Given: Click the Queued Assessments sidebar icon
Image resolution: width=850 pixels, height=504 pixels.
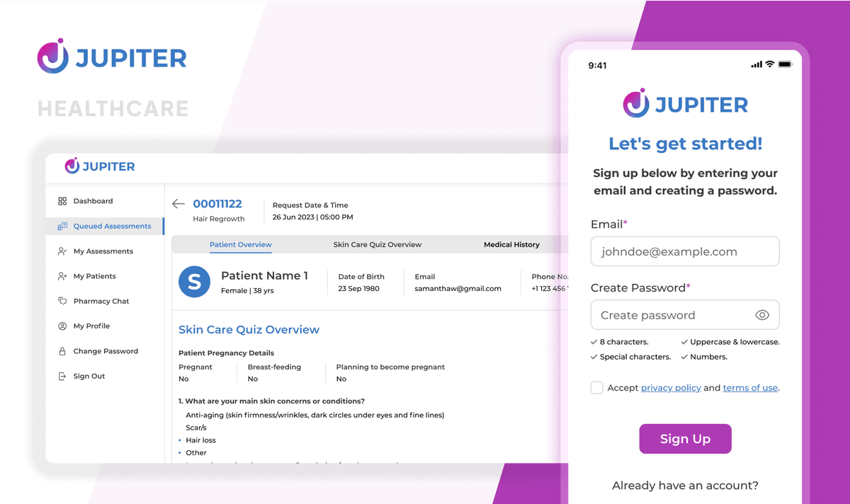Looking at the screenshot, I should coord(62,227).
